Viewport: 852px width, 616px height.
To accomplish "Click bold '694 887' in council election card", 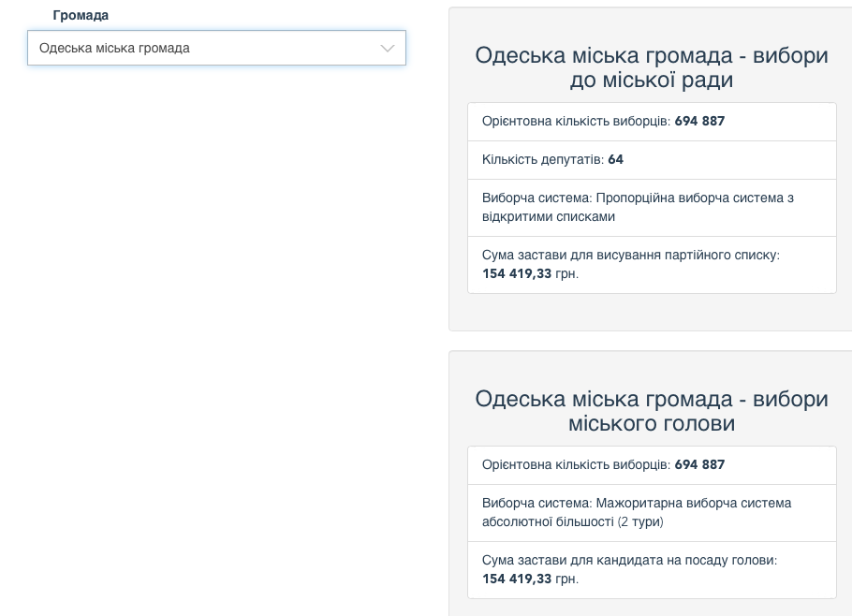I will 699,122.
